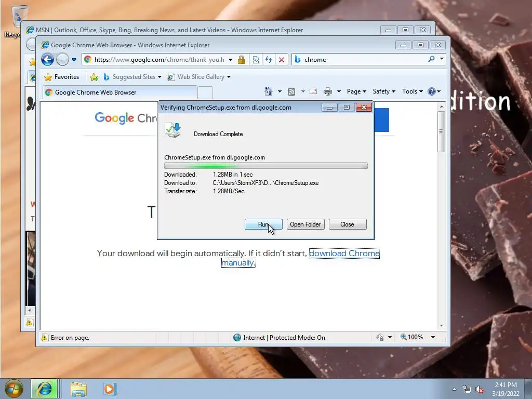The image size is (532, 399).
Task: Open the Web Slice Gallery dropdown
Action: point(199,77)
